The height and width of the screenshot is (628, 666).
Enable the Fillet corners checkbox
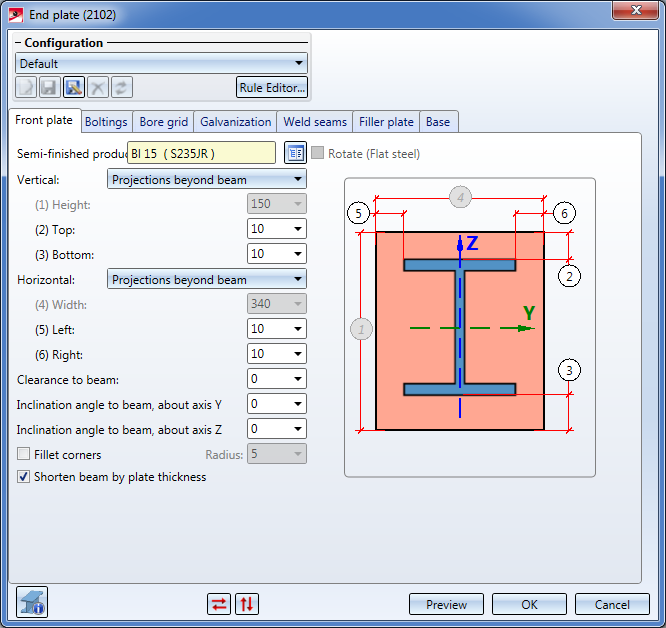click(23, 454)
